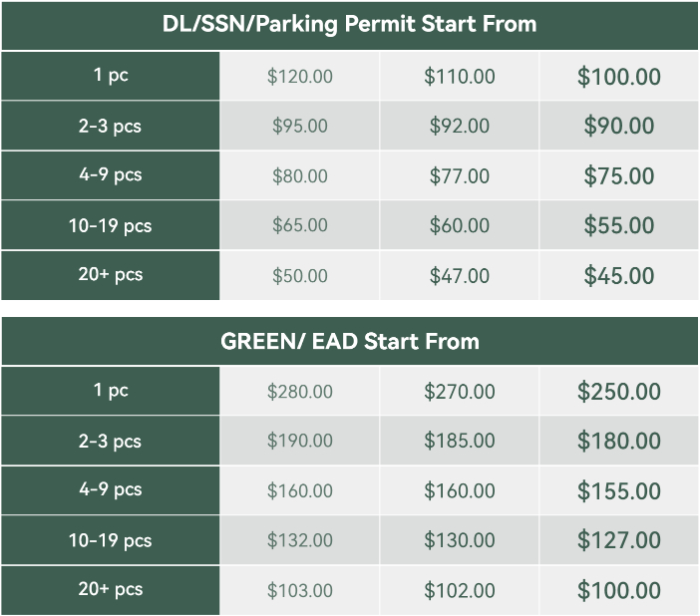Click the $280.00 price
Screen dimensions: 700x616
tap(300, 392)
